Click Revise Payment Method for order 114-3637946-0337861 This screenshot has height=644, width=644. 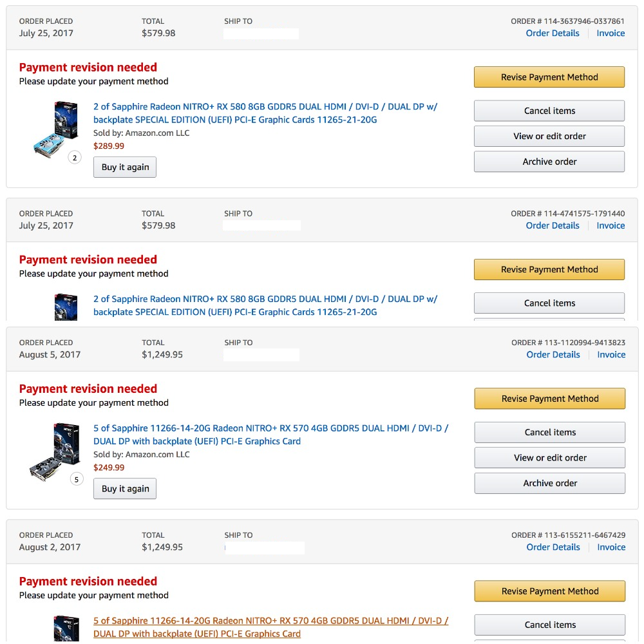549,77
